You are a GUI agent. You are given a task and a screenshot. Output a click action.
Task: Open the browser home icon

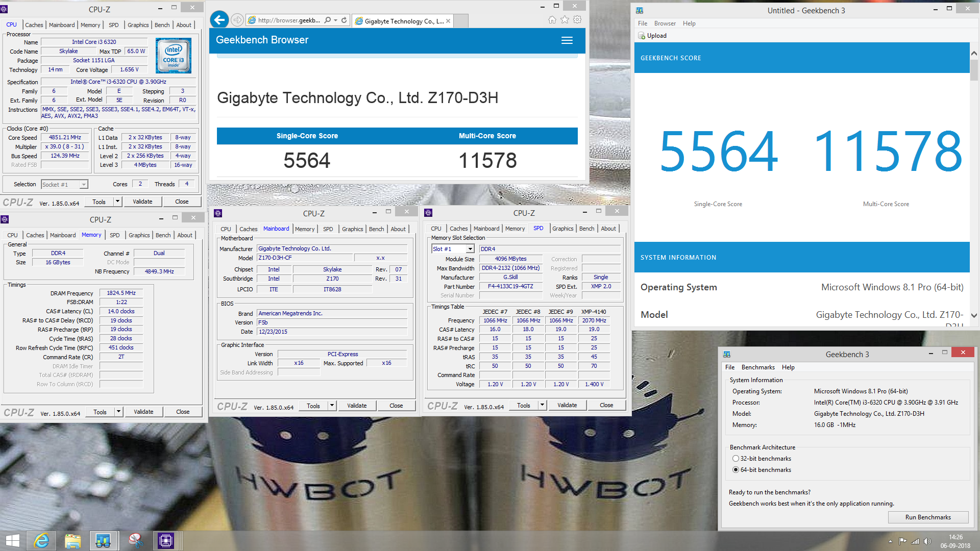click(552, 20)
